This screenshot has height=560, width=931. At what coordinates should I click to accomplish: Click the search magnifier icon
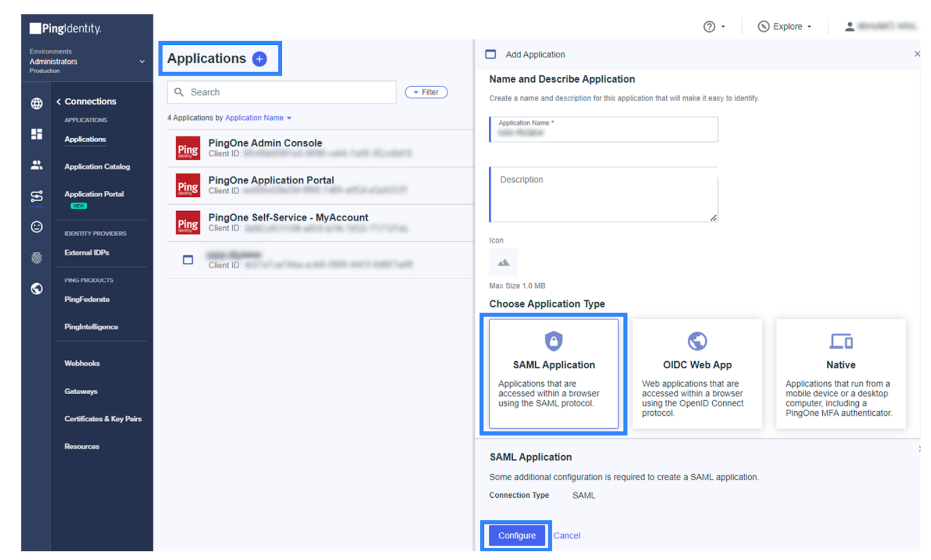click(179, 92)
